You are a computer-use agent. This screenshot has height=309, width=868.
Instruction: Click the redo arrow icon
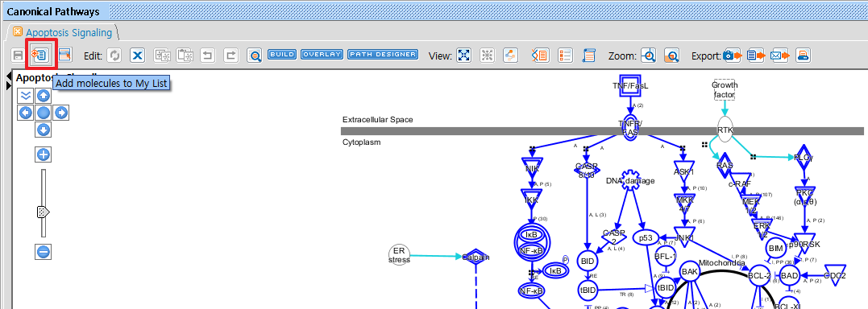[230, 56]
